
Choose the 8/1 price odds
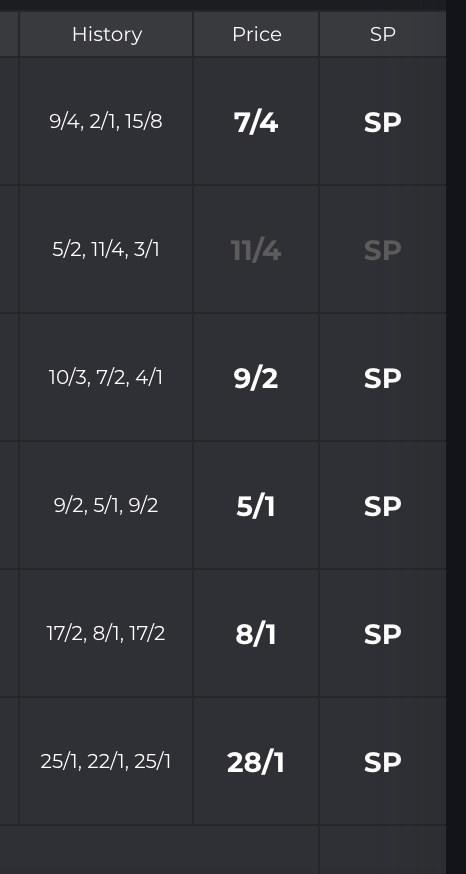pos(256,633)
